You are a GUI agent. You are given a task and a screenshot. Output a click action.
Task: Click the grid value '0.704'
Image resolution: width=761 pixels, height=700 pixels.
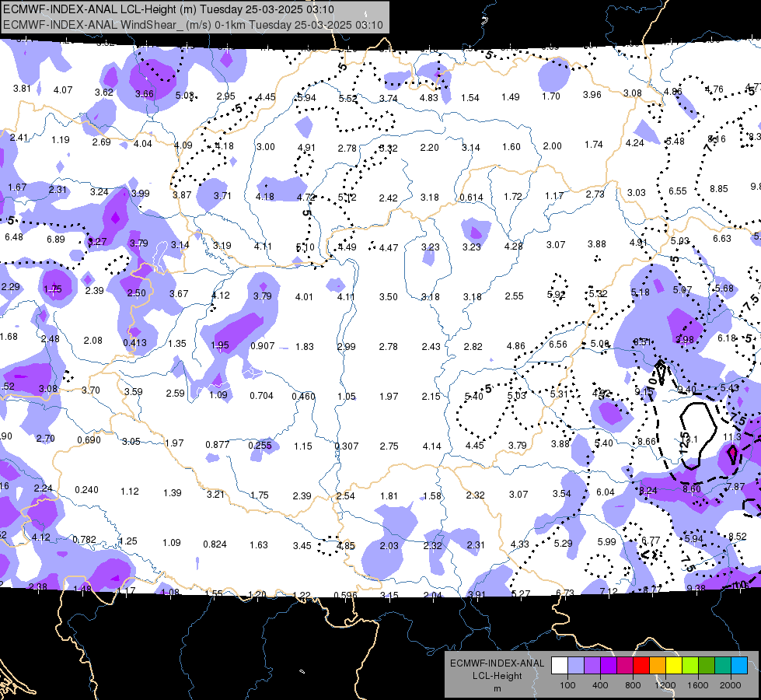262,396
